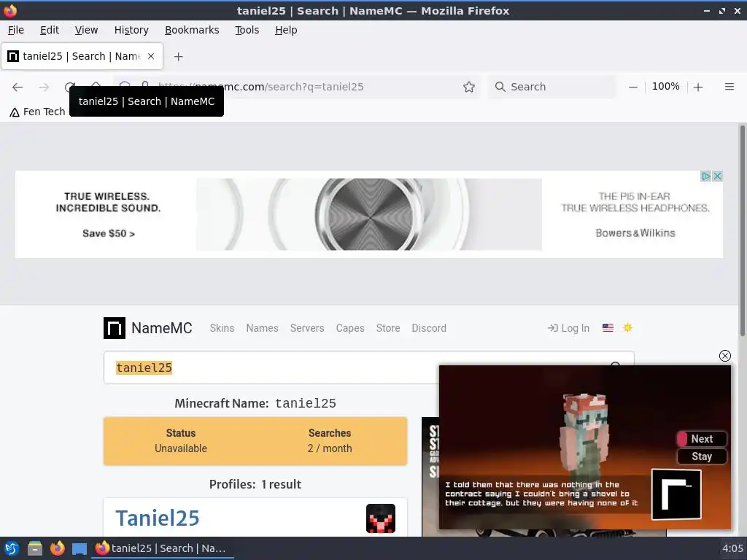This screenshot has height=560, width=747.
Task: Click the page vertical scrollbar
Action: (x=742, y=230)
